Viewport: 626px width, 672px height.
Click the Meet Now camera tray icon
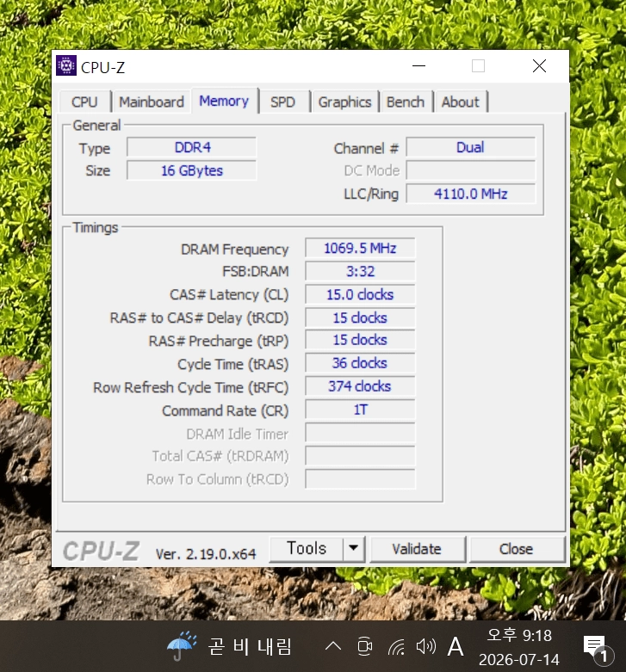(x=365, y=646)
